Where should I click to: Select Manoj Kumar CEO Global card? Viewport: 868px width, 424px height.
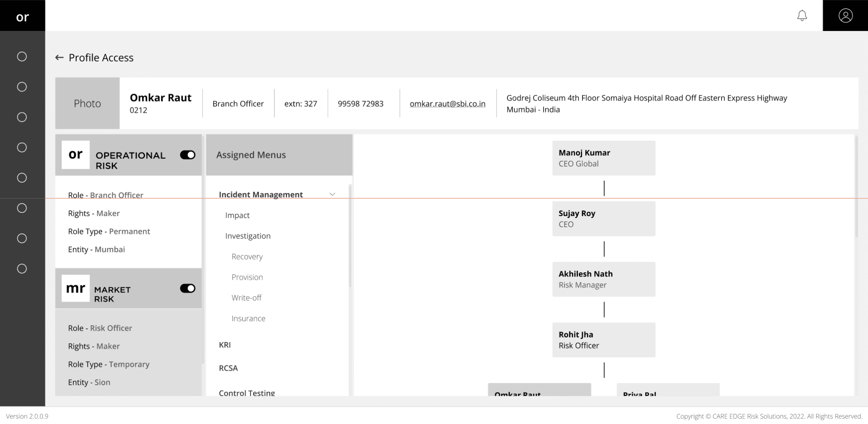click(x=604, y=158)
